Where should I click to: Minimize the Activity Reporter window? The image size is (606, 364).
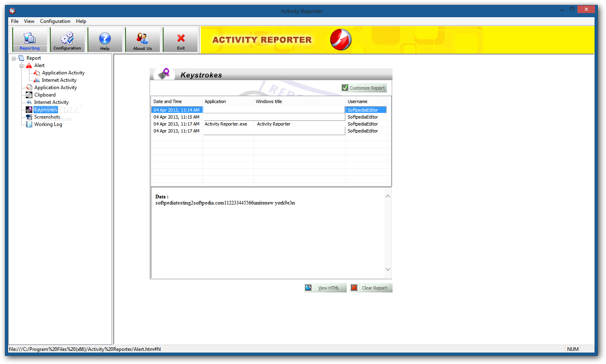(x=562, y=9)
